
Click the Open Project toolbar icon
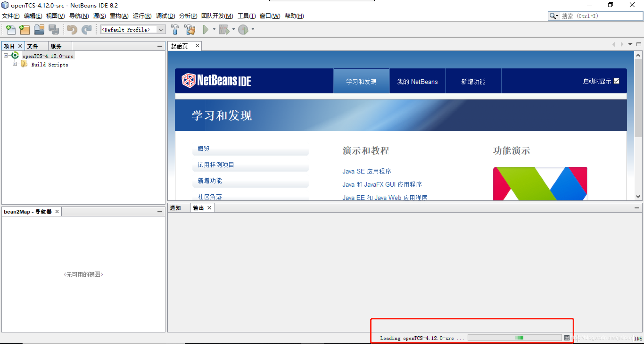click(39, 30)
